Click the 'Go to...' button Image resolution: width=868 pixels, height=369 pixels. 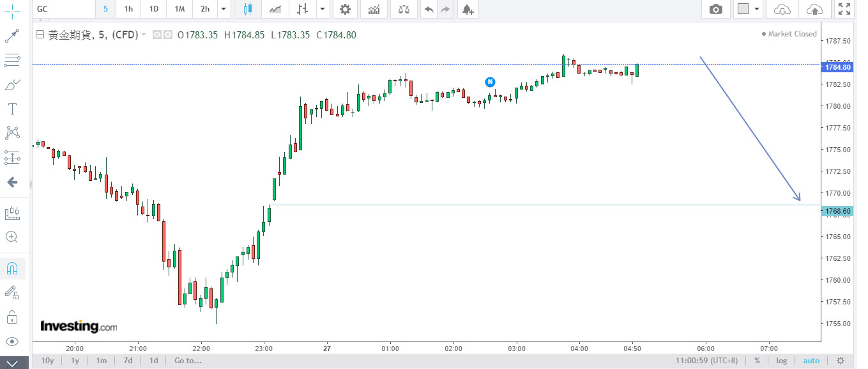tap(188, 361)
